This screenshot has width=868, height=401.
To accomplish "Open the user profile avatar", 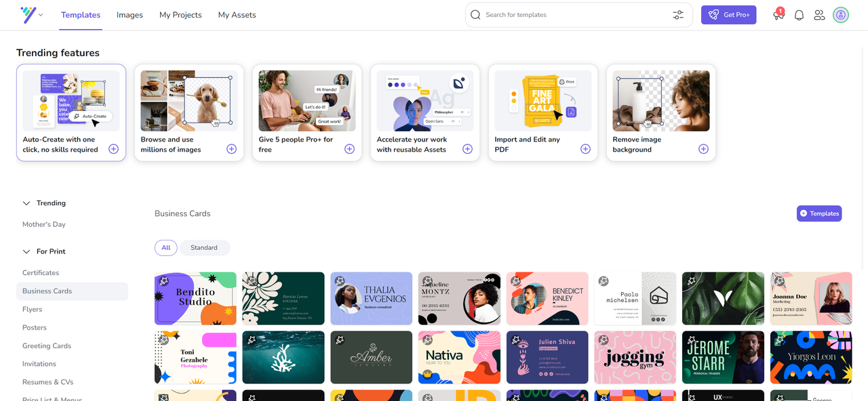I will coord(841,15).
